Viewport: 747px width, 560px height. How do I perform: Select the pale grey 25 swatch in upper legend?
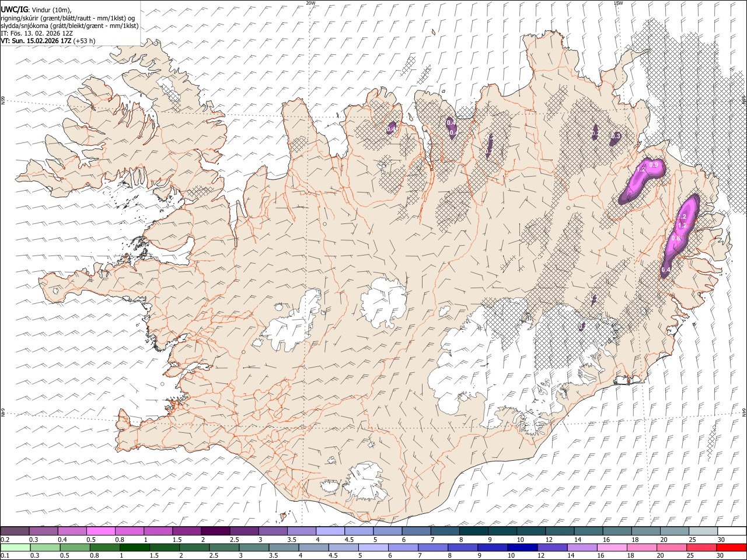(x=704, y=531)
